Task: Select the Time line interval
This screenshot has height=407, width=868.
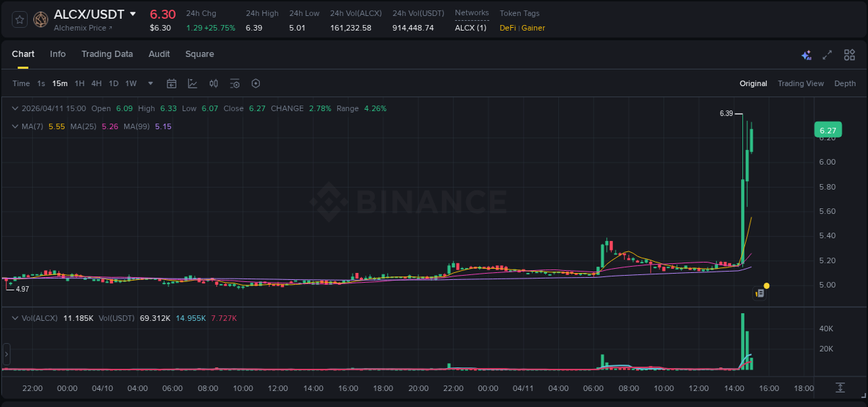Action: (21, 83)
